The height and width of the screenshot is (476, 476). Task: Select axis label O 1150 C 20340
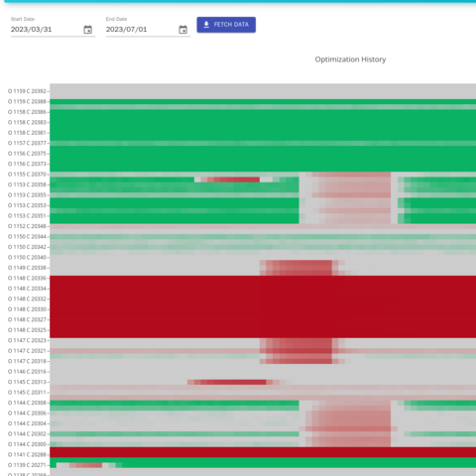[x=27, y=257]
